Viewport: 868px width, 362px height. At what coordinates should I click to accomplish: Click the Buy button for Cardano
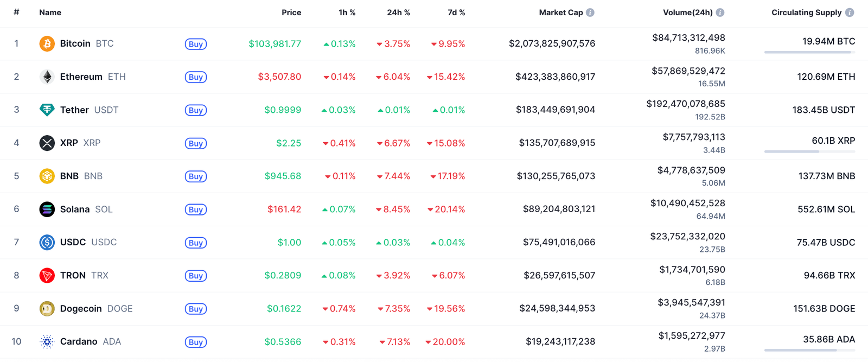pos(195,342)
